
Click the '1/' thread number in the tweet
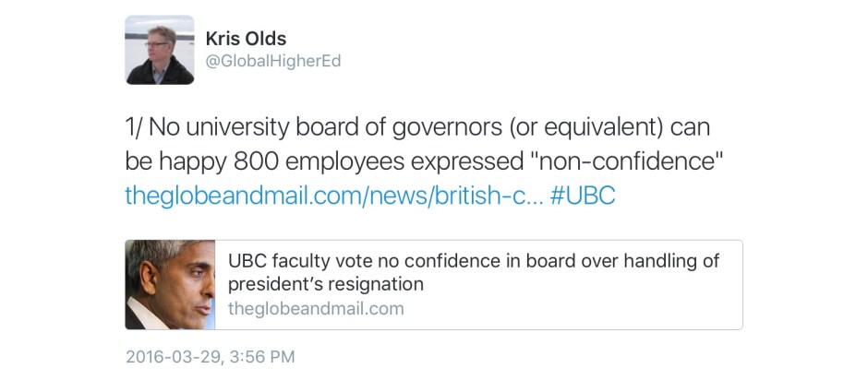click(x=135, y=126)
